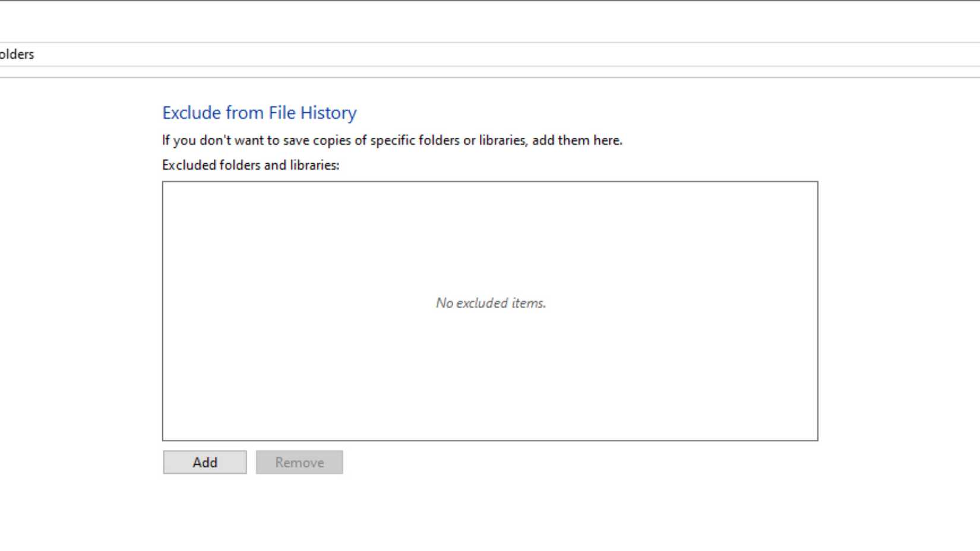
Task: Click the Add button
Action: 205,462
